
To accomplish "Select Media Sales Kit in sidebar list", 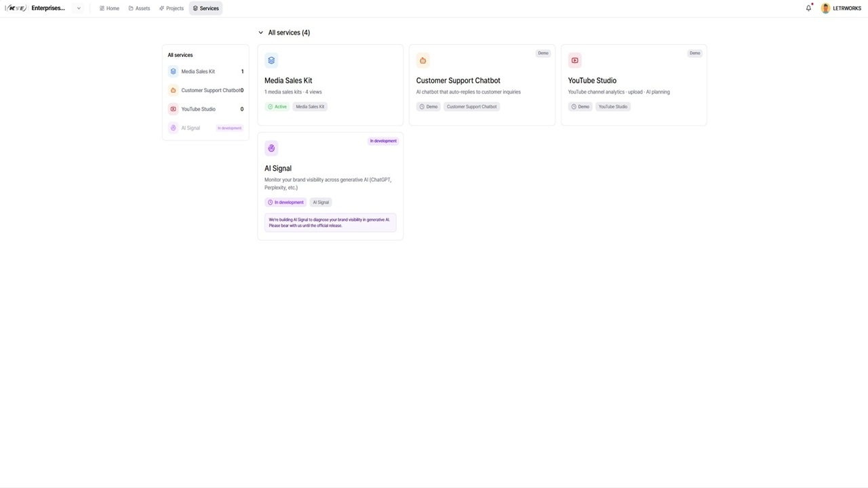I will pos(205,71).
